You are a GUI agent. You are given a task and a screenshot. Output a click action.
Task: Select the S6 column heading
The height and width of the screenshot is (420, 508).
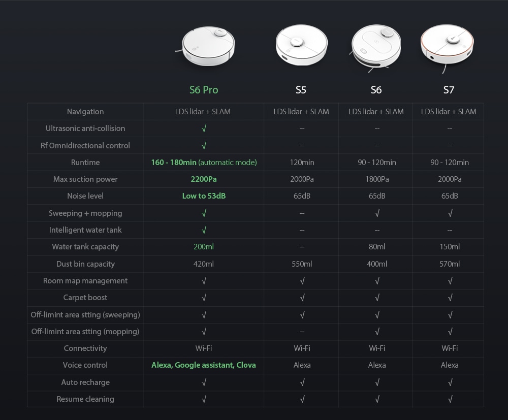point(376,90)
